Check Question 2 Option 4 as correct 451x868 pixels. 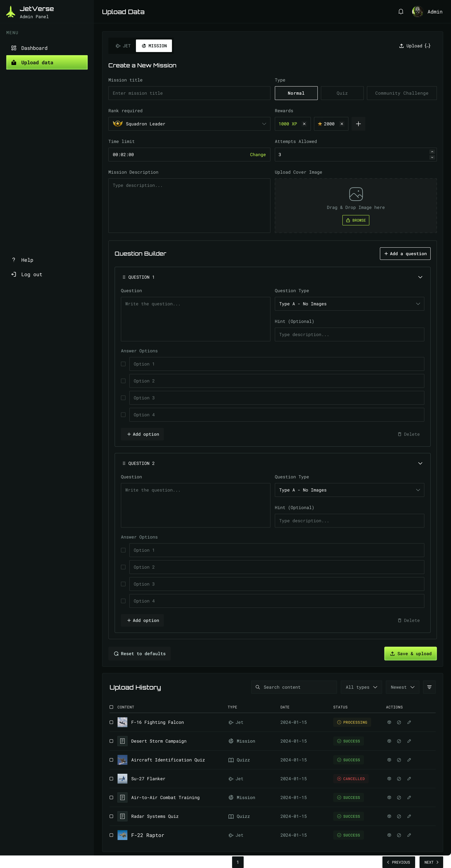(123, 601)
